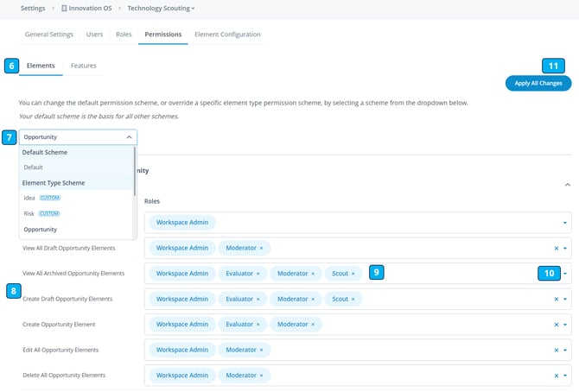579x392 pixels.
Task: Switch to the Features tab
Action: coord(84,66)
